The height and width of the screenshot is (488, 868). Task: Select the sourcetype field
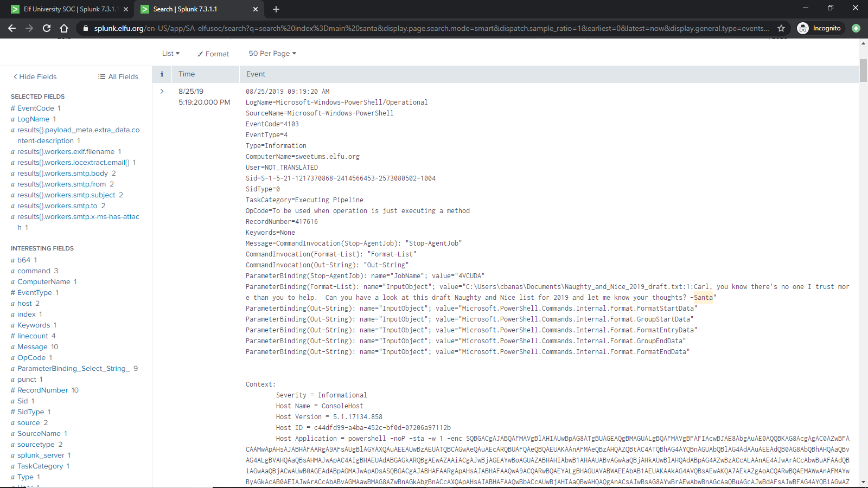pyautogui.click(x=36, y=445)
